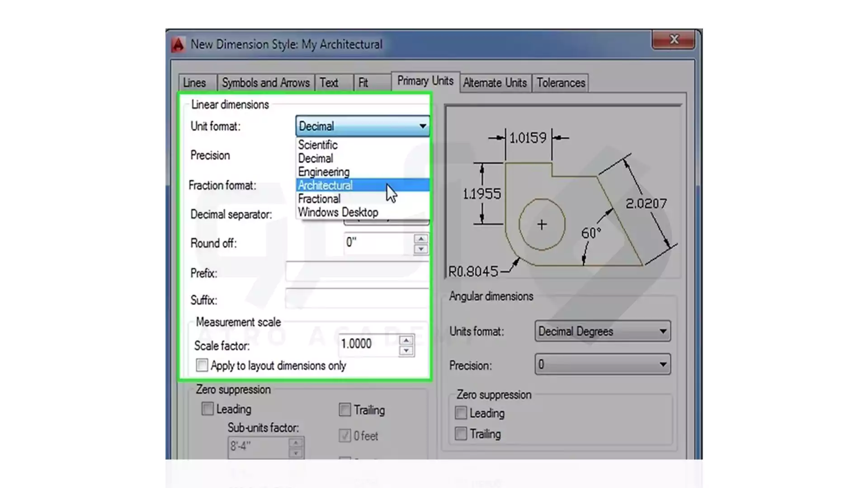Click the 2.0207 dimension in preview
This screenshot has width=868, height=488.
click(x=646, y=204)
